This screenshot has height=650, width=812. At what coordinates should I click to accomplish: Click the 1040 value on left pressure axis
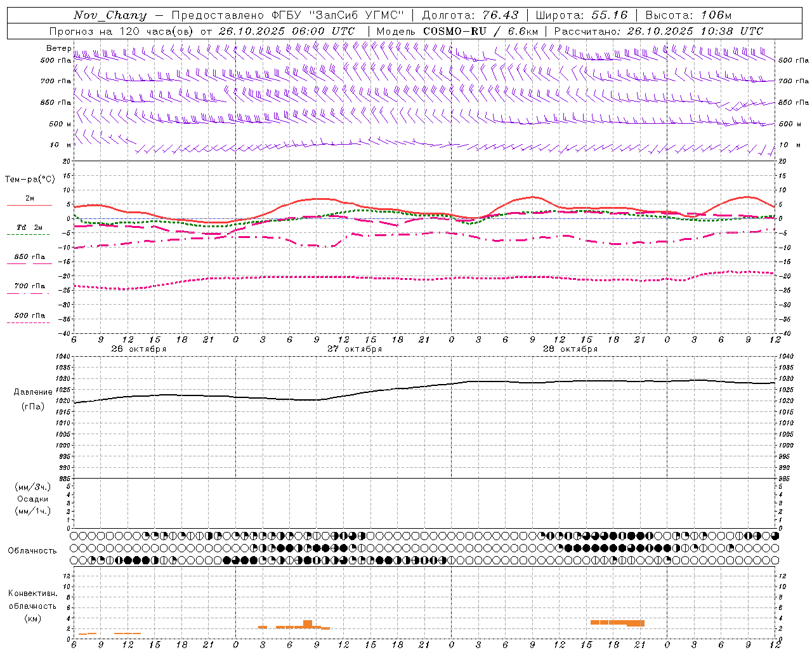pos(62,357)
